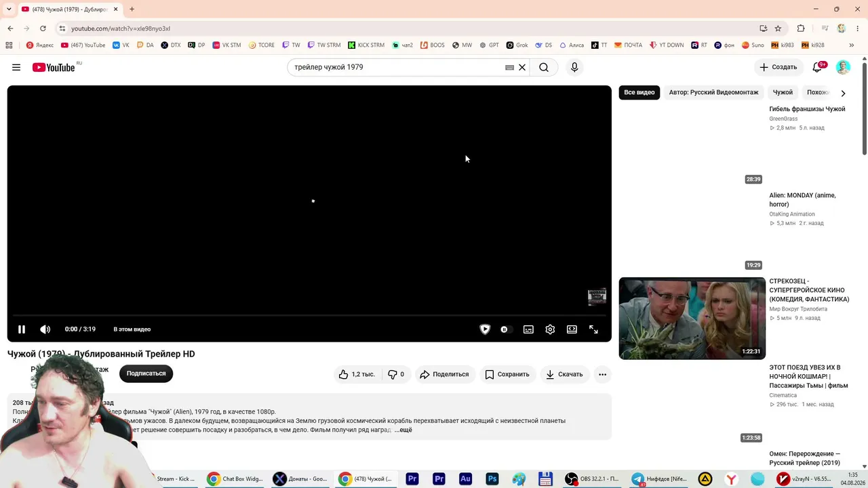The height and width of the screenshot is (488, 868).
Task: Open the ПОЧТА bookmark
Action: coord(629,45)
